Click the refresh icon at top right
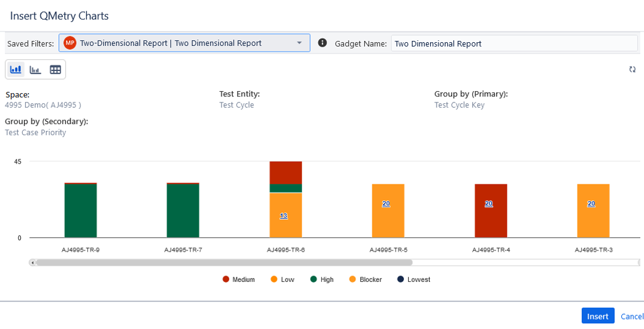 (632, 69)
